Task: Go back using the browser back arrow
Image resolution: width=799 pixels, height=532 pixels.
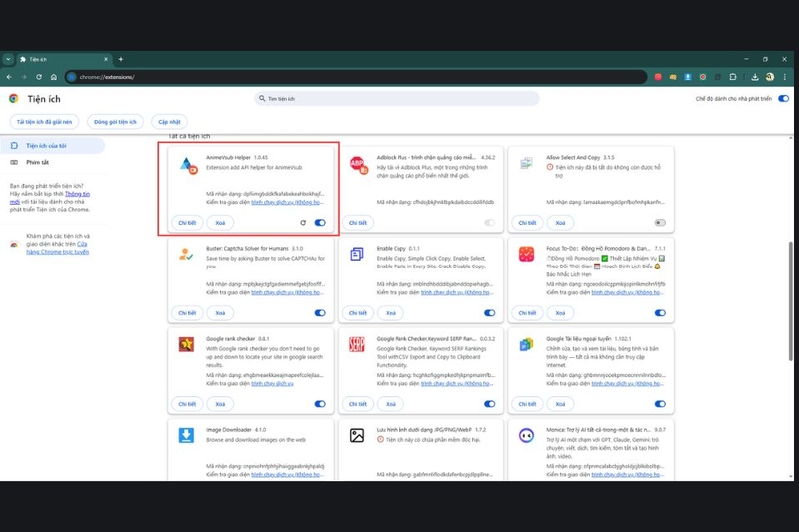Action: 9,77
